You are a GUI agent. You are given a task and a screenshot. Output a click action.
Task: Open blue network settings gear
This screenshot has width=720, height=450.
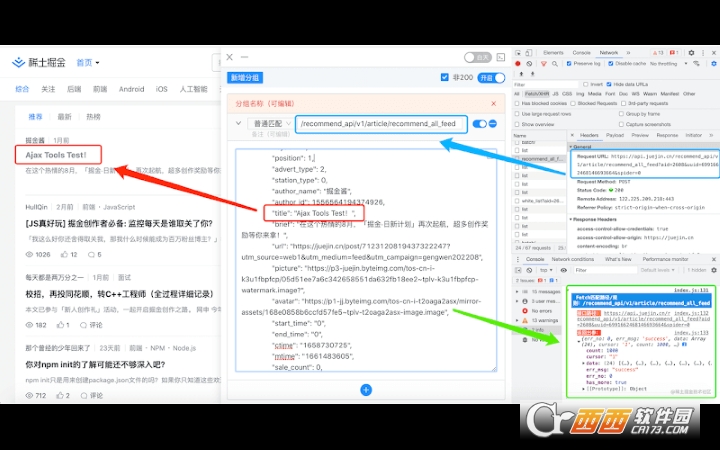[714, 64]
